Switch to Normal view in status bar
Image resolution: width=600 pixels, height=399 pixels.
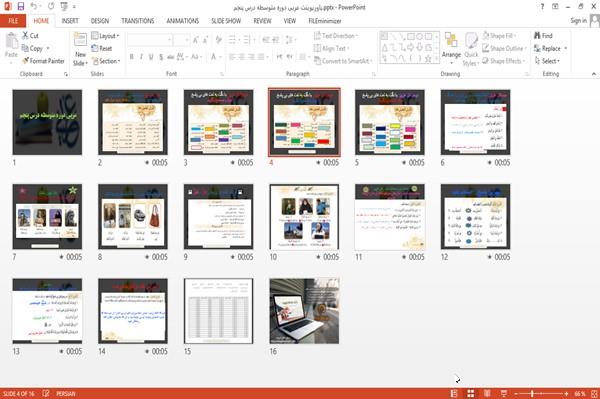tap(454, 393)
